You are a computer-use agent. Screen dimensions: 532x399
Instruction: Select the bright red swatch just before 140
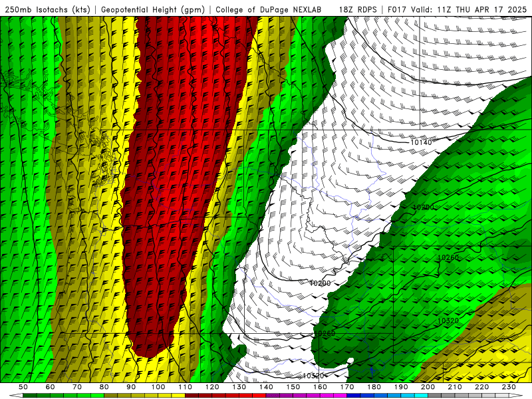point(259,395)
